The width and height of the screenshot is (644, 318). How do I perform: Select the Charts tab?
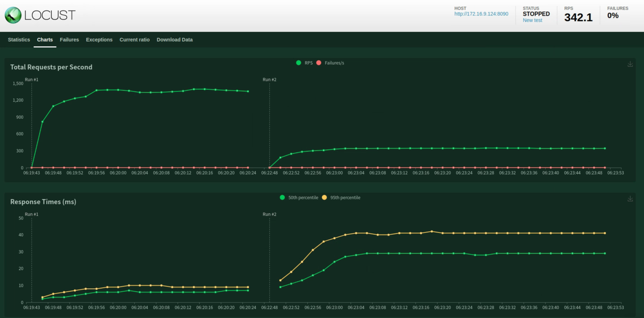pos(45,40)
